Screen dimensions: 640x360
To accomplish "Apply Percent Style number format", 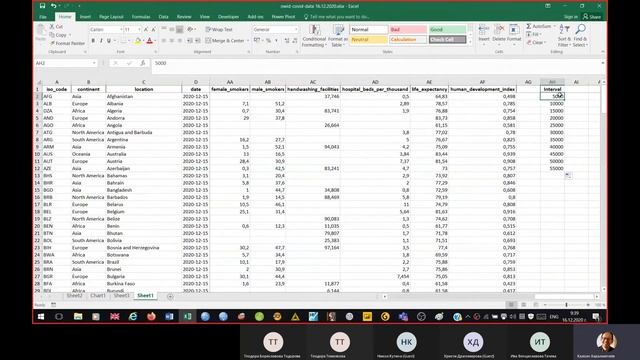I will tap(269, 40).
